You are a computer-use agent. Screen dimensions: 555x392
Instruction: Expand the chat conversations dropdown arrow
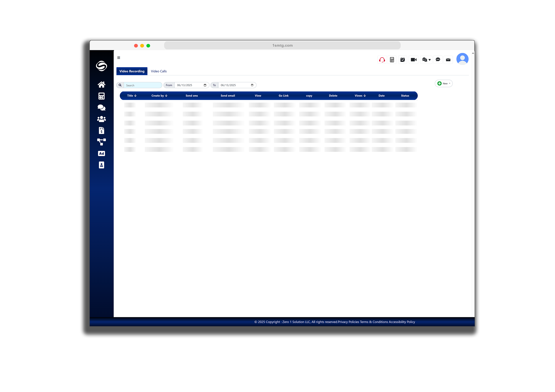430,60
